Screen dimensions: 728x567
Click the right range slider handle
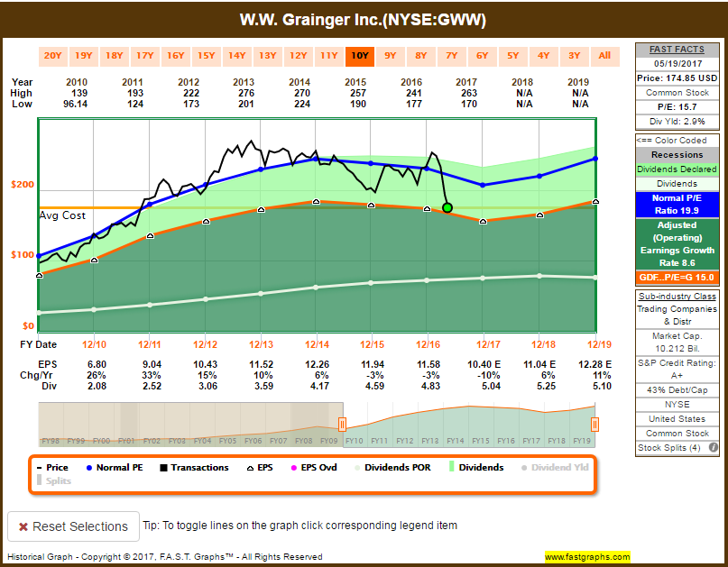click(x=594, y=424)
